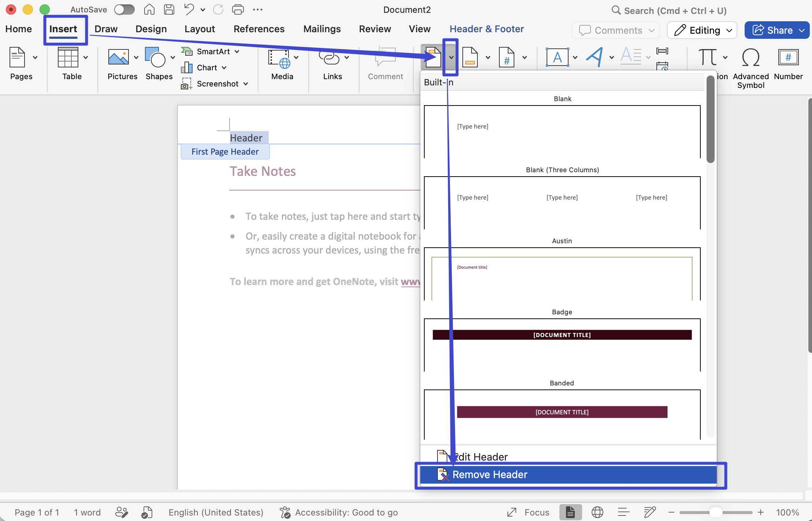
Task: Switch to the Design tab
Action: click(x=151, y=29)
